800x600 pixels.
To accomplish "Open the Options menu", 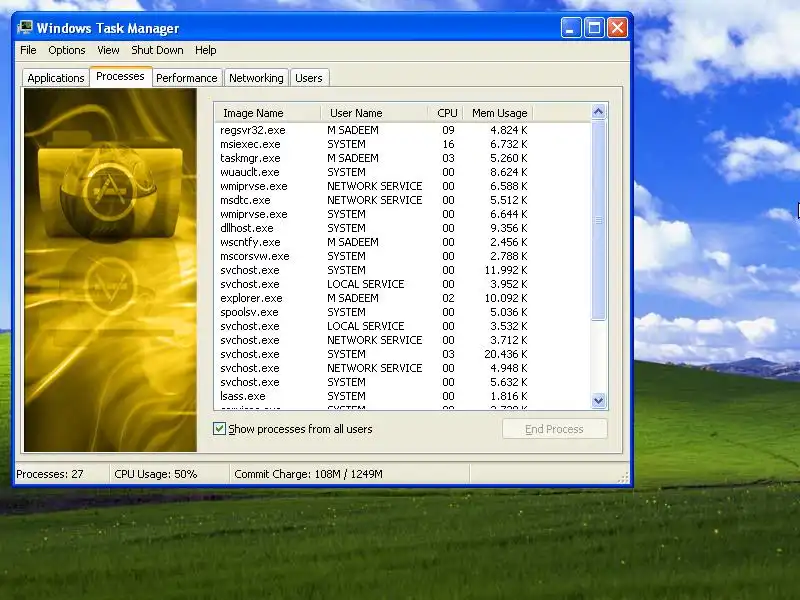I will 66,50.
